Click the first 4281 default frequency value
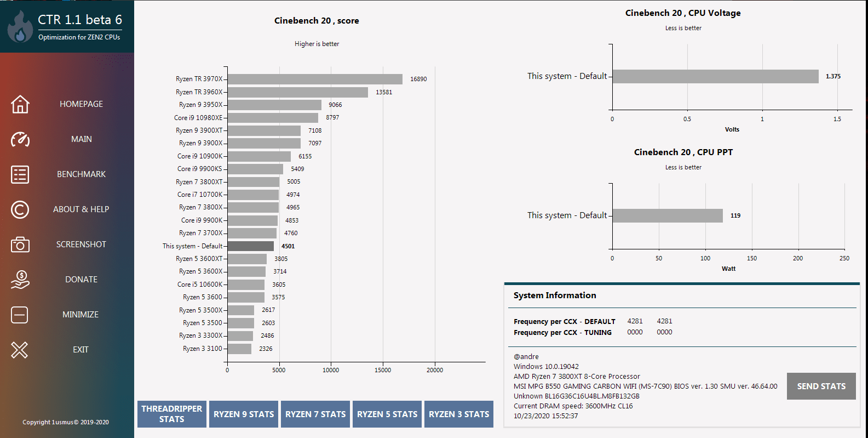 (635, 321)
